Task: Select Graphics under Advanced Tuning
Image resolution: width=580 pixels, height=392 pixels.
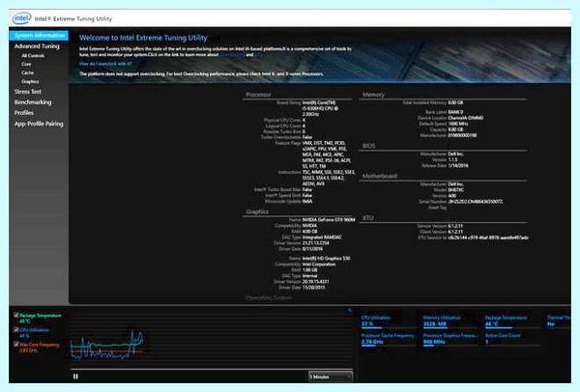Action: pyautogui.click(x=30, y=81)
